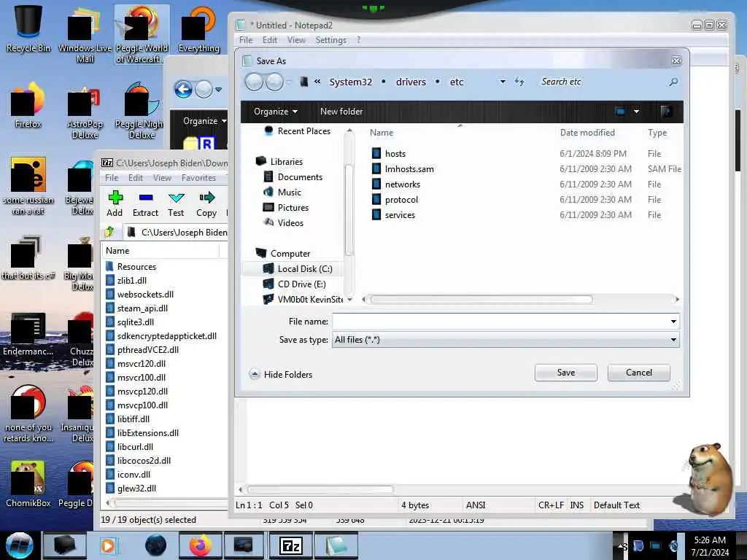Switch to 7-Zip taskbar button
Viewport: 747px width, 560px height.
[x=290, y=545]
